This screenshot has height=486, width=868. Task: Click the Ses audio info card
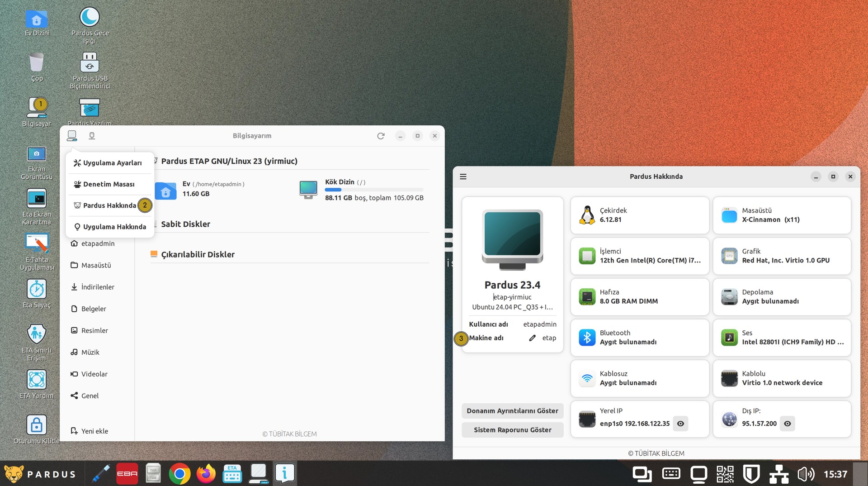pyautogui.click(x=782, y=338)
